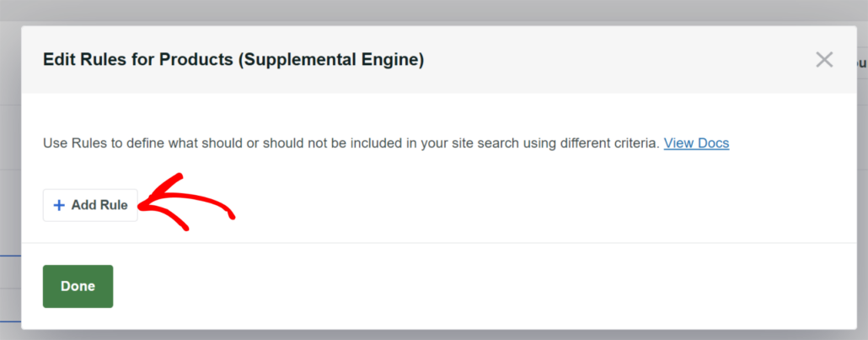Click the dimmed background left of the dialog
The image size is (868, 340).
pyautogui.click(x=10, y=169)
